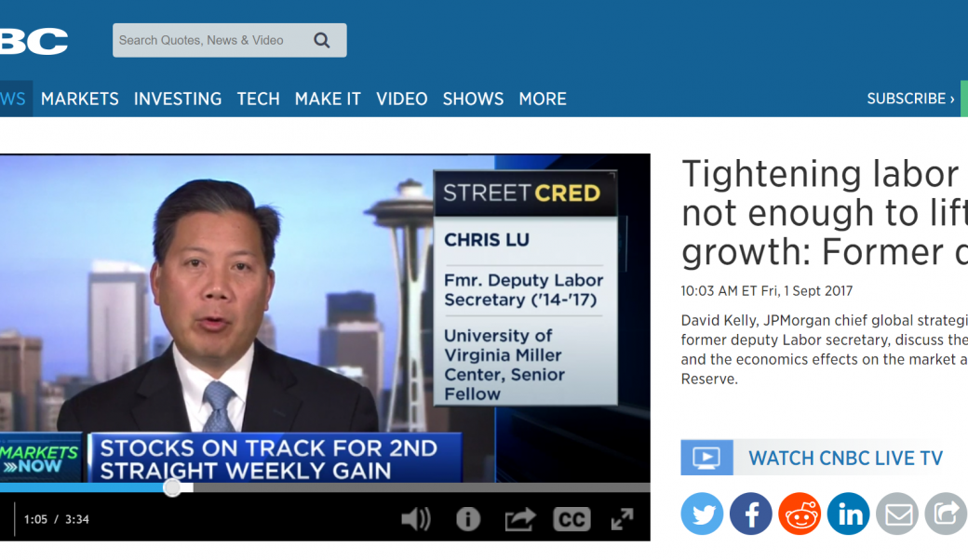Click the search magnifier icon
The width and height of the screenshot is (968, 560).
[x=321, y=40]
